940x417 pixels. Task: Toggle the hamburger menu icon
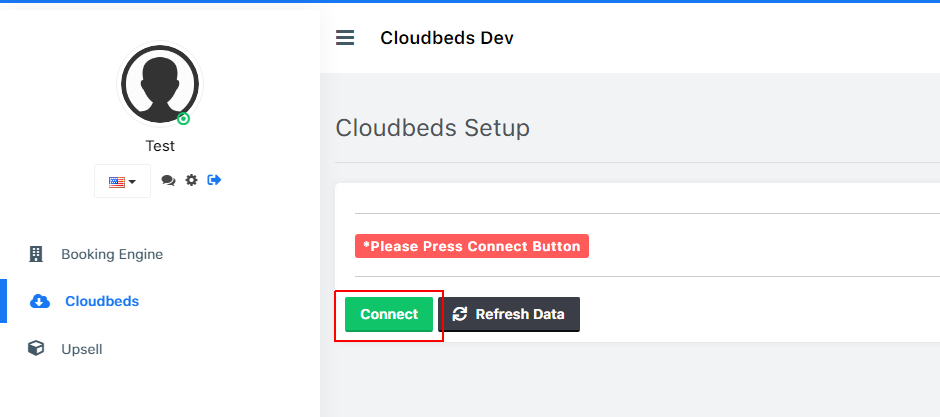click(345, 38)
